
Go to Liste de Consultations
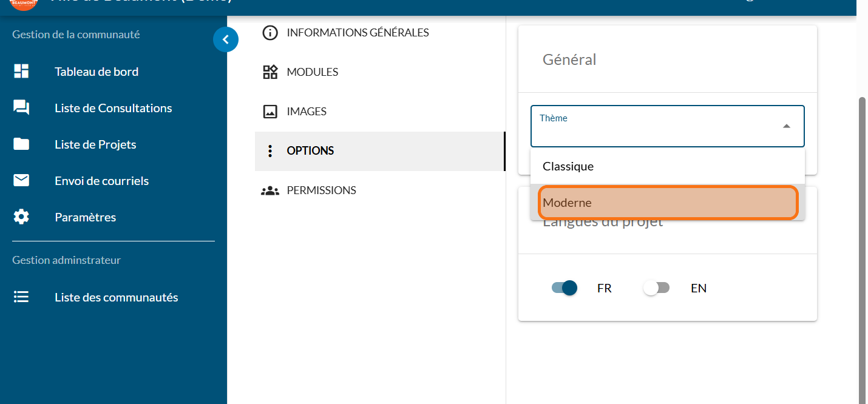point(113,108)
